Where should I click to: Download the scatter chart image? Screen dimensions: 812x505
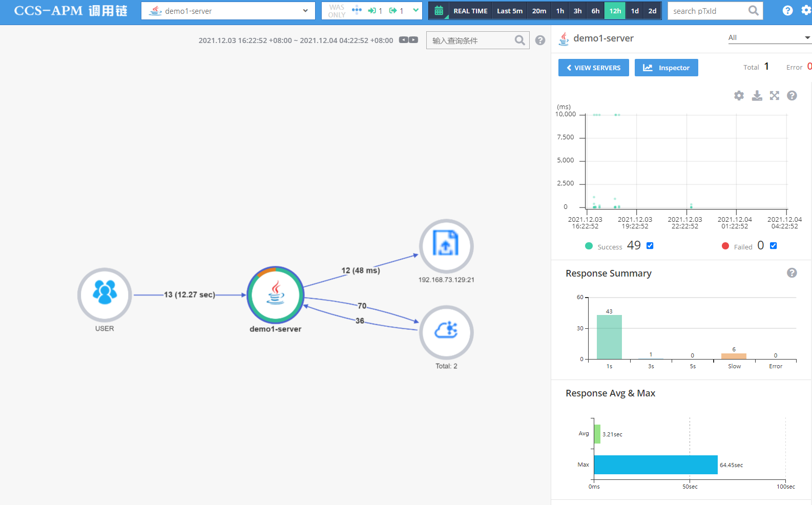click(x=757, y=95)
